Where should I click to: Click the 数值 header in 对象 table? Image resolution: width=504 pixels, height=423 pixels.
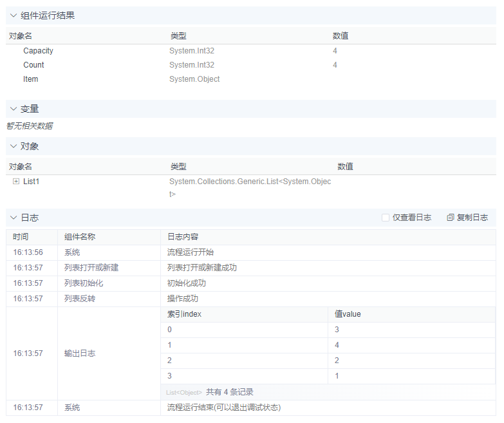tap(345, 167)
